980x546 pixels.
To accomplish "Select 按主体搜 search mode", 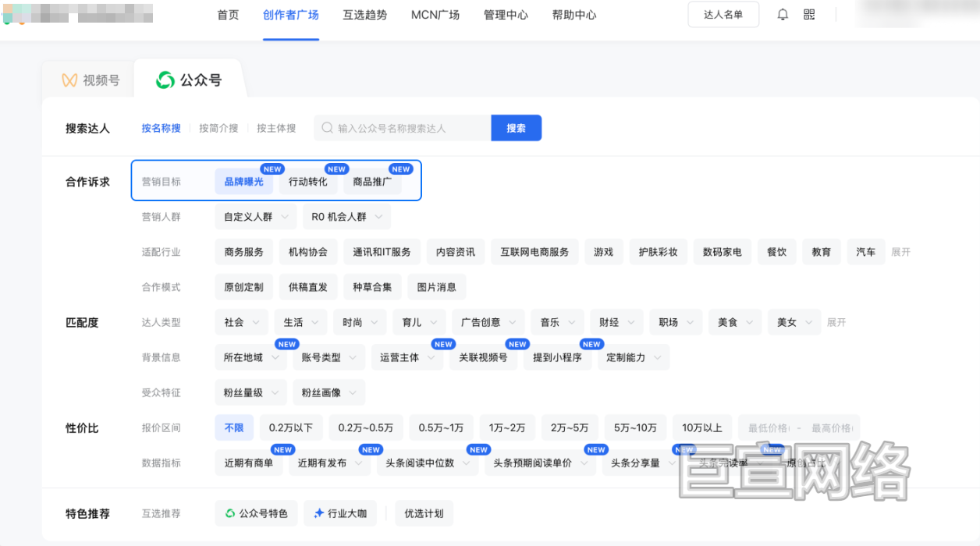I will point(276,128).
